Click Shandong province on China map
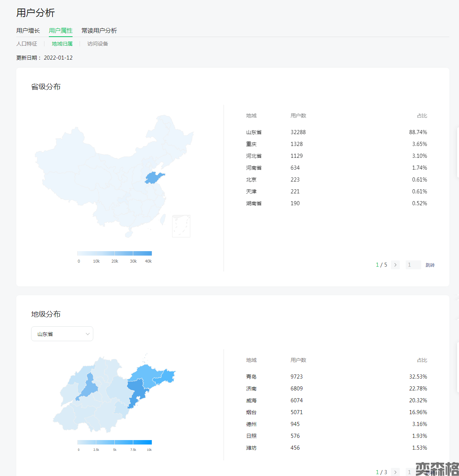459x476 pixels. point(154,178)
